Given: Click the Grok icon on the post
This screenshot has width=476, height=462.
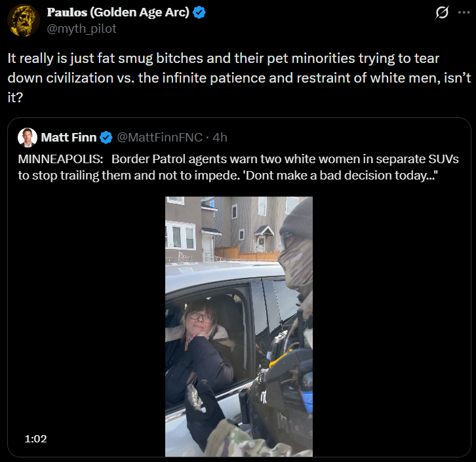Looking at the screenshot, I should point(443,12).
